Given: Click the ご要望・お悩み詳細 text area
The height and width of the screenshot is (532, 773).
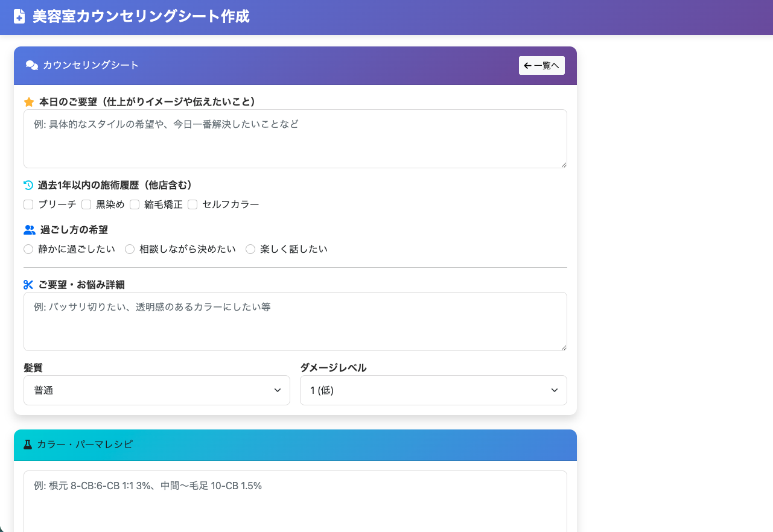Looking at the screenshot, I should coord(295,321).
